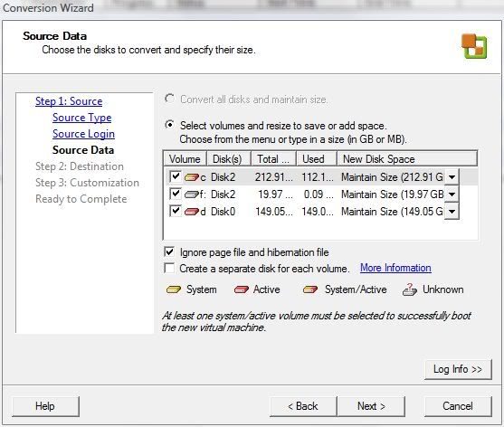Click the System/Active drive icon for volume c

pyautogui.click(x=192, y=177)
